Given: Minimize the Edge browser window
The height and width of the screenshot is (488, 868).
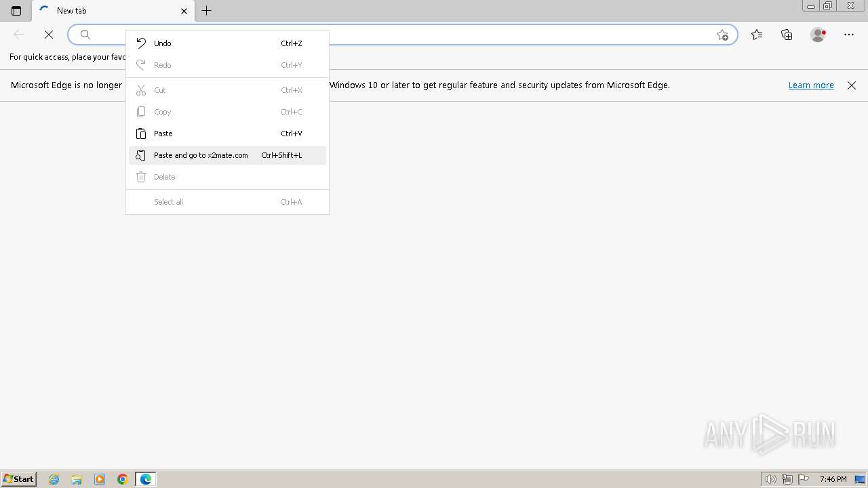Looking at the screenshot, I should (x=811, y=6).
